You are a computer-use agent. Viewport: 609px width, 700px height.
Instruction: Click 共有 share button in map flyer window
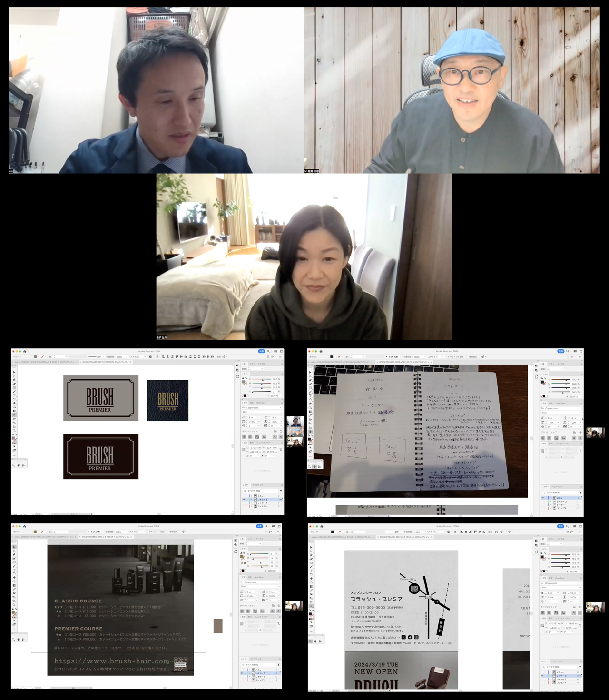coord(560,526)
